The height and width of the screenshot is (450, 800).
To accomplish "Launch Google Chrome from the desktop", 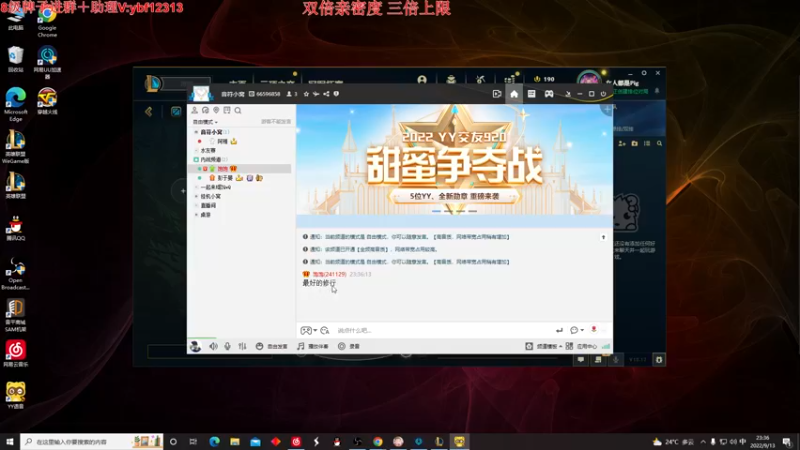I will tap(47, 22).
